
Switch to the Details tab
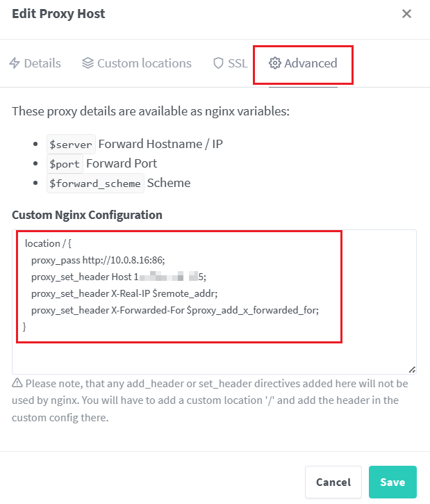(42, 63)
